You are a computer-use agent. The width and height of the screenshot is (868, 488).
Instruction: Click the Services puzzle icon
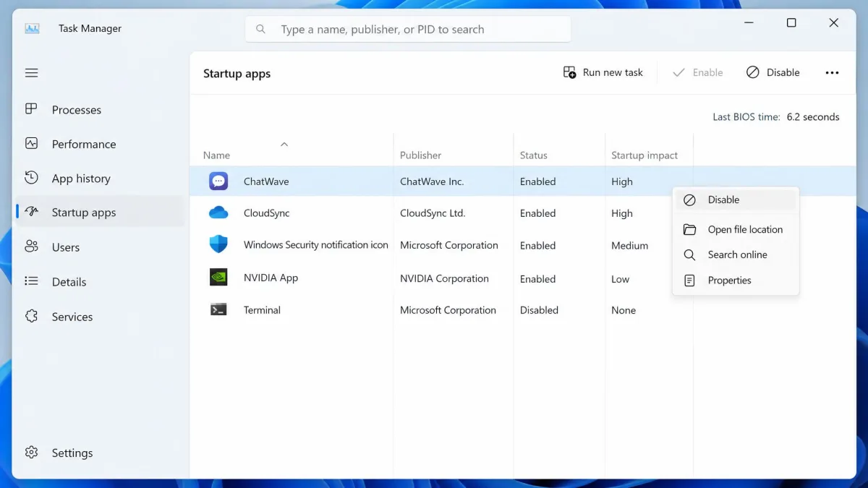[x=31, y=316]
